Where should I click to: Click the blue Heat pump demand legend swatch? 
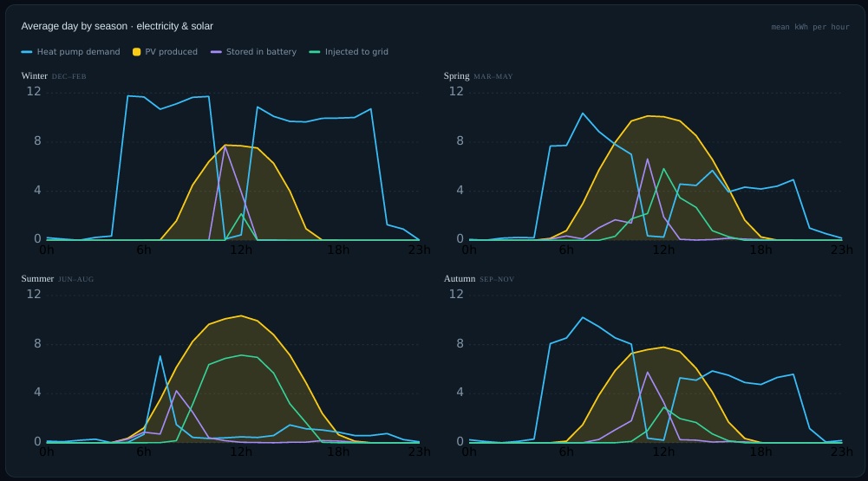(27, 52)
